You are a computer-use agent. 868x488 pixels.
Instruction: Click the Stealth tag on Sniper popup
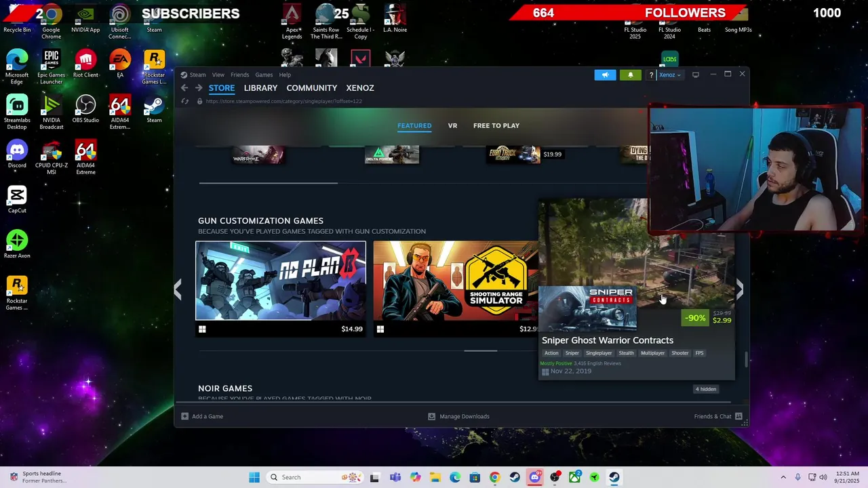coord(626,353)
